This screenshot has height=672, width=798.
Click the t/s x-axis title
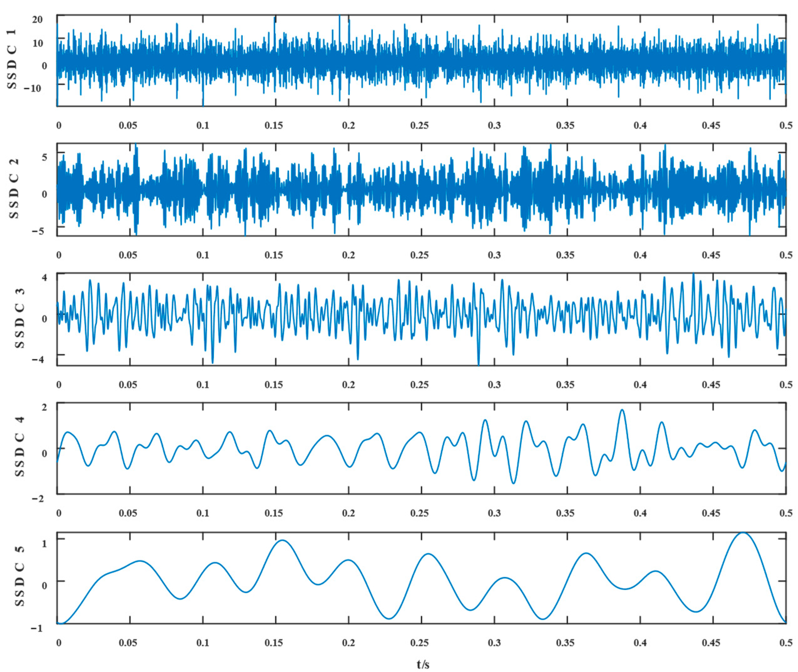click(x=423, y=665)
